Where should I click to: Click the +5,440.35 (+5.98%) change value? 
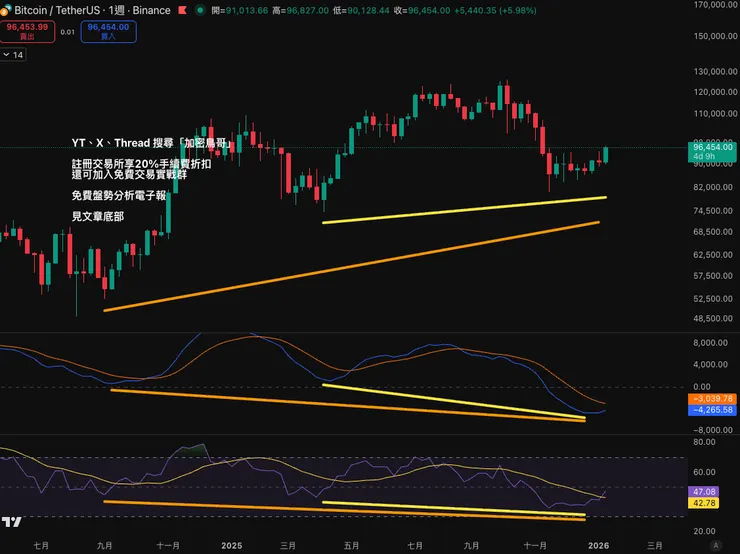(x=495, y=10)
